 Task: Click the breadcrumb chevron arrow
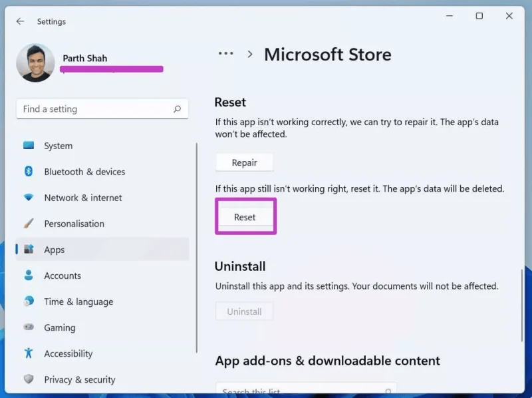[x=250, y=55]
